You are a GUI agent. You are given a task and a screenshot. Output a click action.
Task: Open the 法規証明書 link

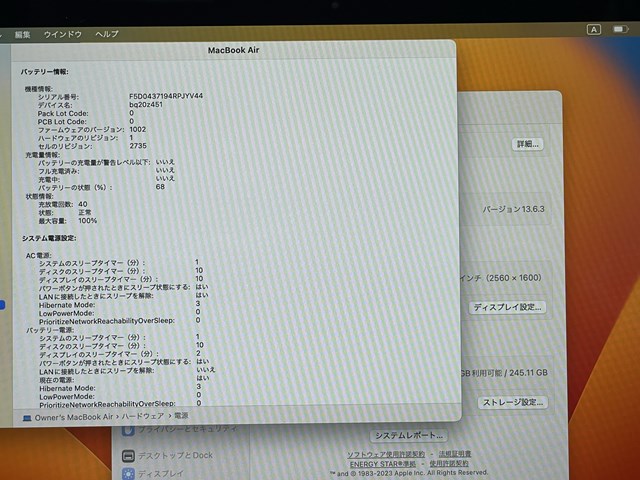pyautogui.click(x=452, y=454)
